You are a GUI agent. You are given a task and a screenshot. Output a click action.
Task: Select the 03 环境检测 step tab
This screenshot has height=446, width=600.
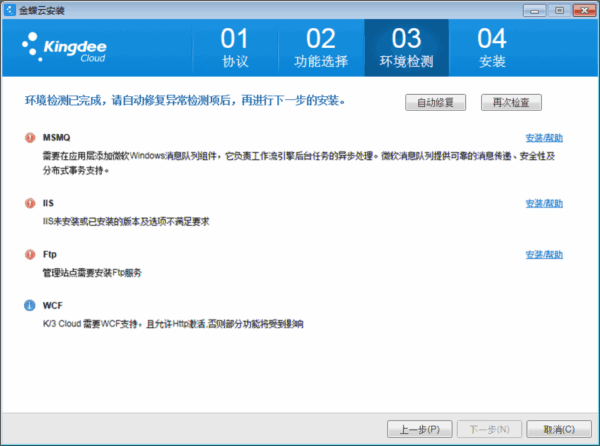click(406, 49)
